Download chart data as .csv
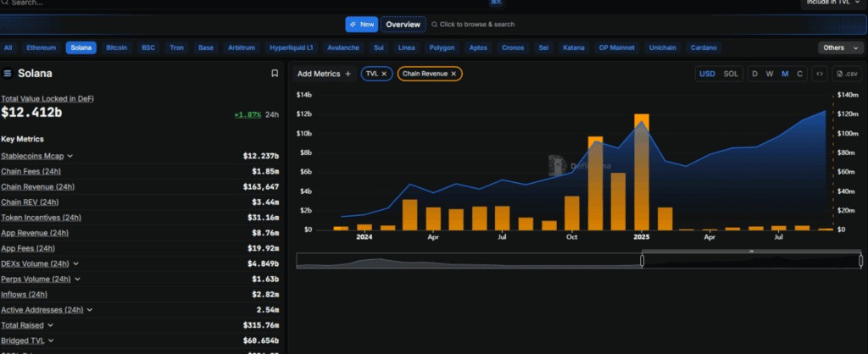868x354 pixels. coord(847,74)
